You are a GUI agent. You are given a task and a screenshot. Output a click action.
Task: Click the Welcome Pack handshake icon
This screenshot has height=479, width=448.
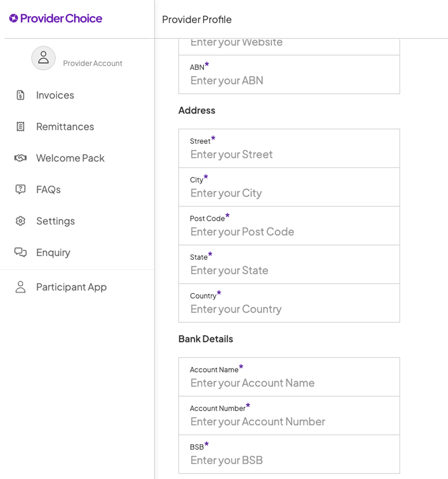coord(20,158)
